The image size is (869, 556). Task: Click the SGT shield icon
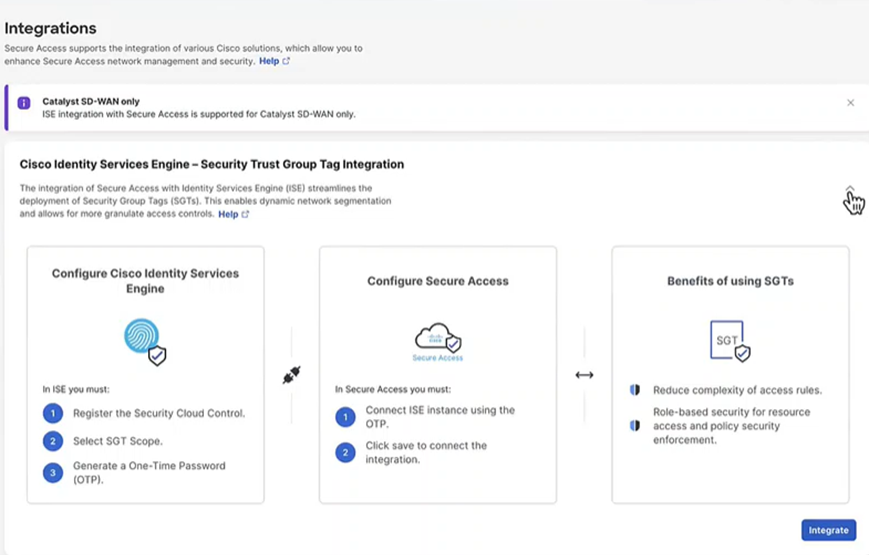click(x=730, y=341)
